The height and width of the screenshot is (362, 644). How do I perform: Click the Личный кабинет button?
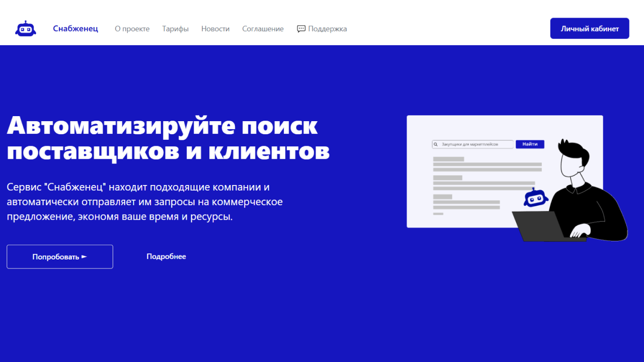click(x=589, y=28)
